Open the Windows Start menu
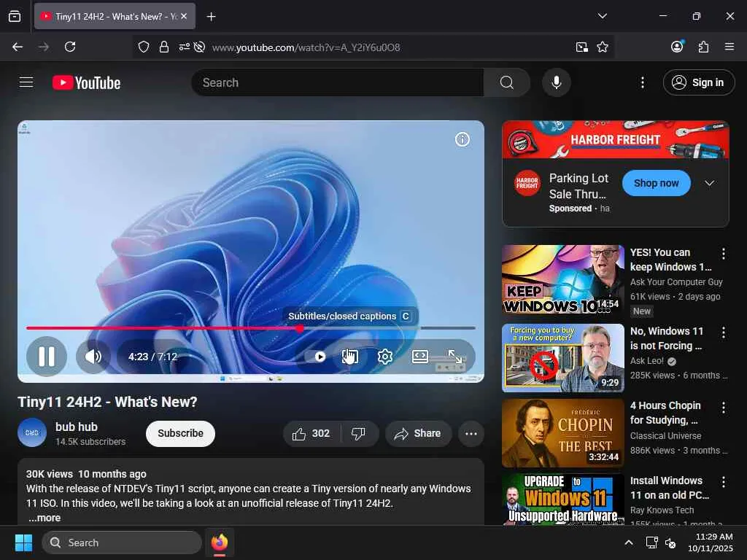 coord(23,542)
